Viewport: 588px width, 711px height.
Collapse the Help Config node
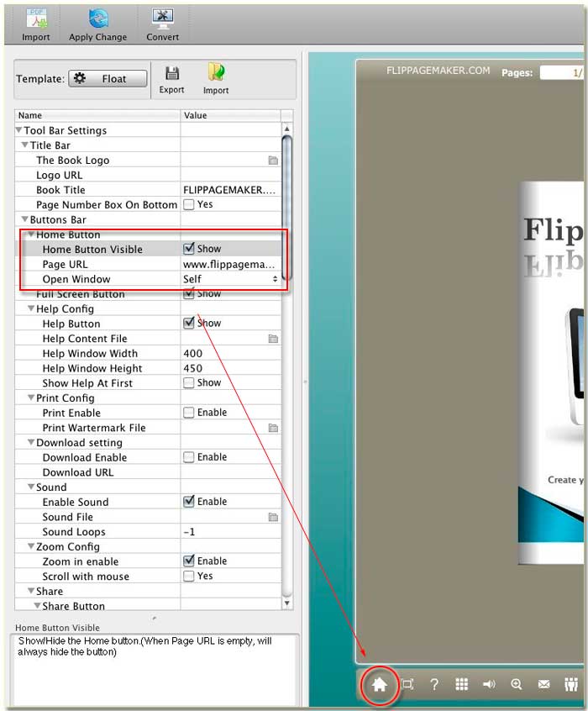[x=31, y=308]
